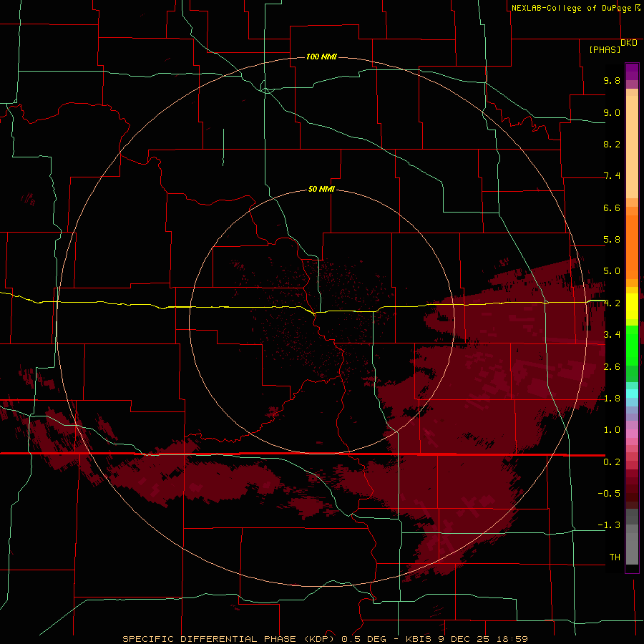Viewport: 644px width, 644px height.
Task: Click the TH threshold label on the scale
Action: (615, 557)
